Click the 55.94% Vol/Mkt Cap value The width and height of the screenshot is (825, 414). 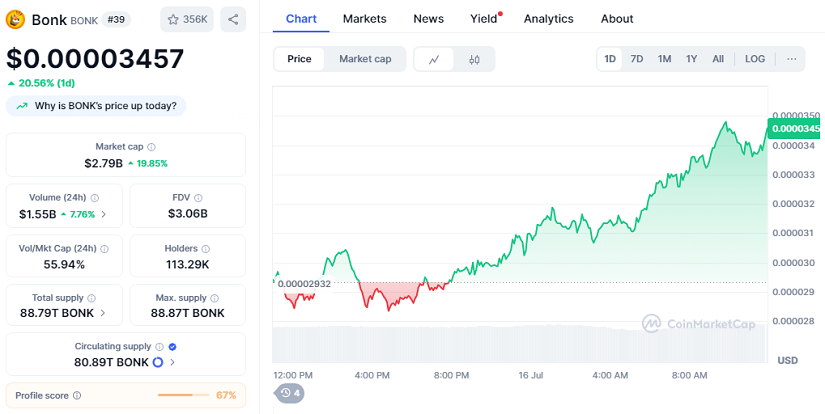pos(64,265)
